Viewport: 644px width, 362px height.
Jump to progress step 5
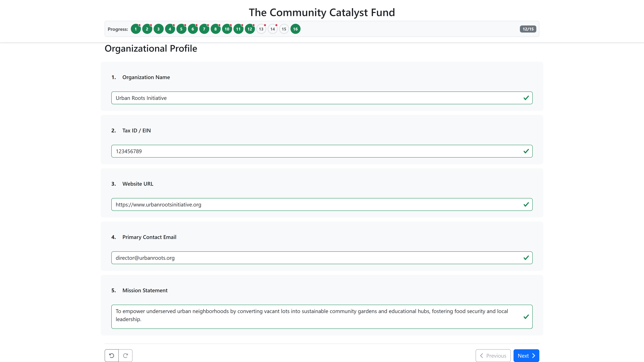point(181,29)
